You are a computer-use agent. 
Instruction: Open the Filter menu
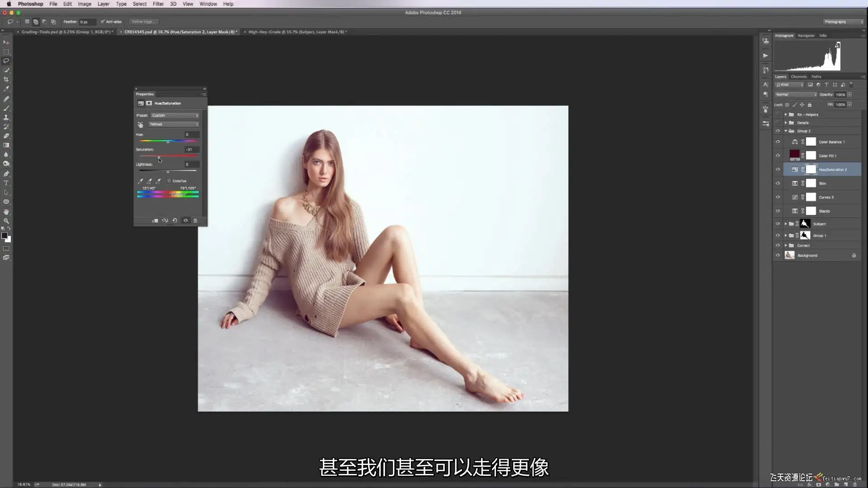158,4
